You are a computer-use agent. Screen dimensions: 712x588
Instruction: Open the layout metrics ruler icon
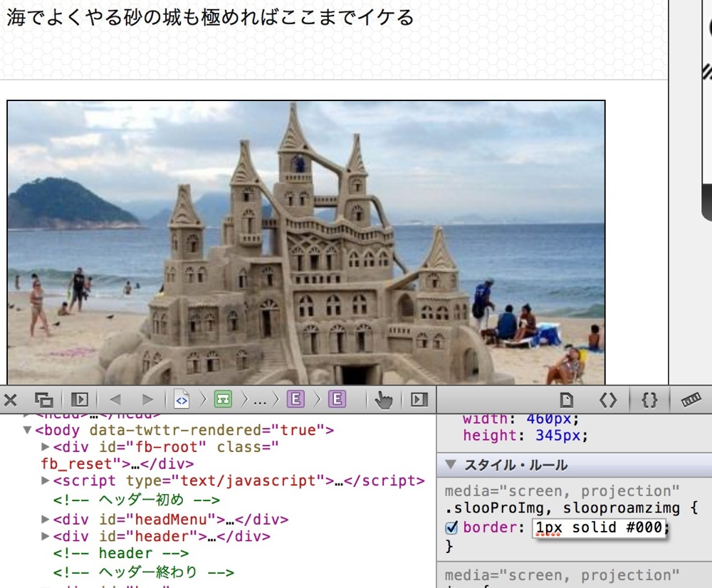[691, 400]
